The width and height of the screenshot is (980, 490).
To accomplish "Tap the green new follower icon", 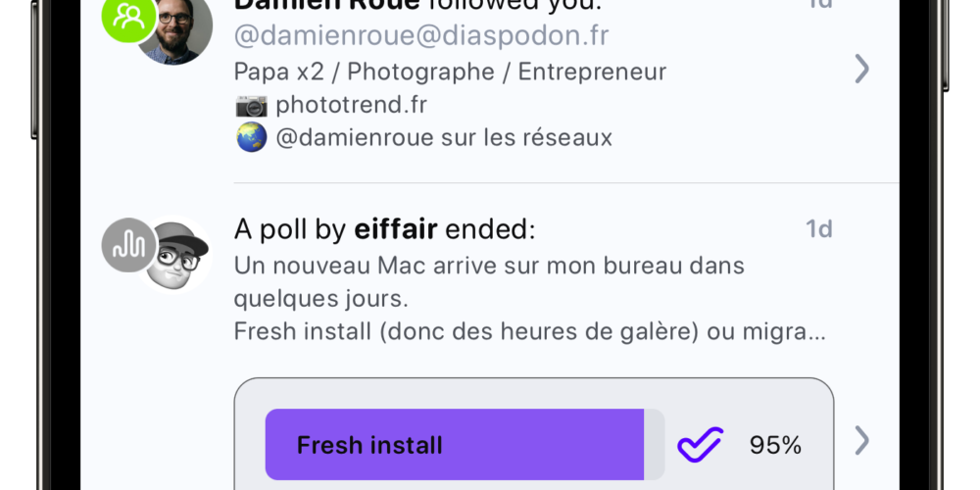I will pyautogui.click(x=128, y=19).
